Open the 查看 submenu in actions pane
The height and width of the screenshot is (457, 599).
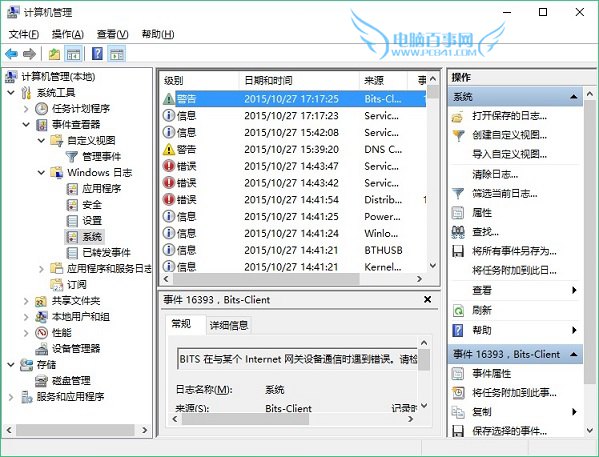pos(515,290)
